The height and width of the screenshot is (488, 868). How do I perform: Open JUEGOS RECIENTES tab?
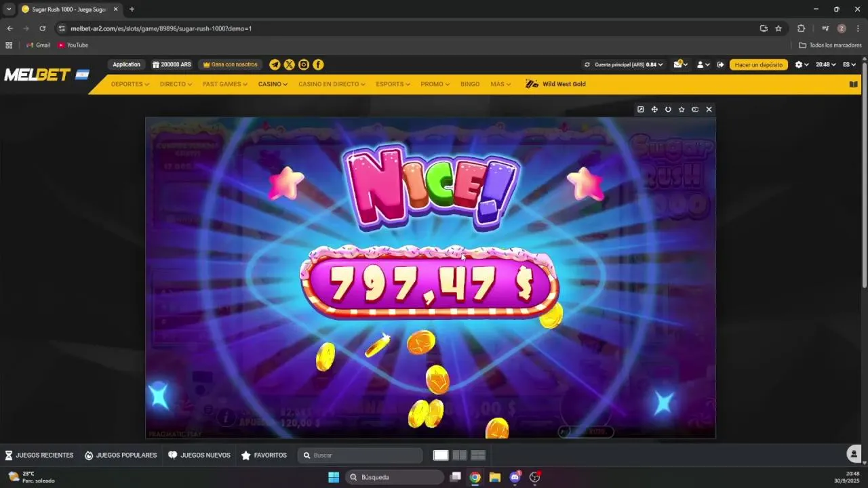click(x=39, y=455)
